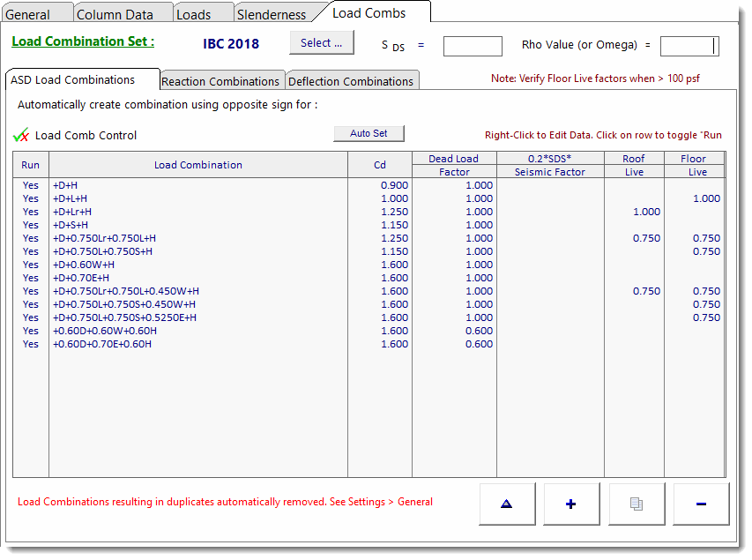Toggle Run for +0.60D+0.70E+0.60H row
Screen dimensions: 752x560
pyautogui.click(x=31, y=344)
